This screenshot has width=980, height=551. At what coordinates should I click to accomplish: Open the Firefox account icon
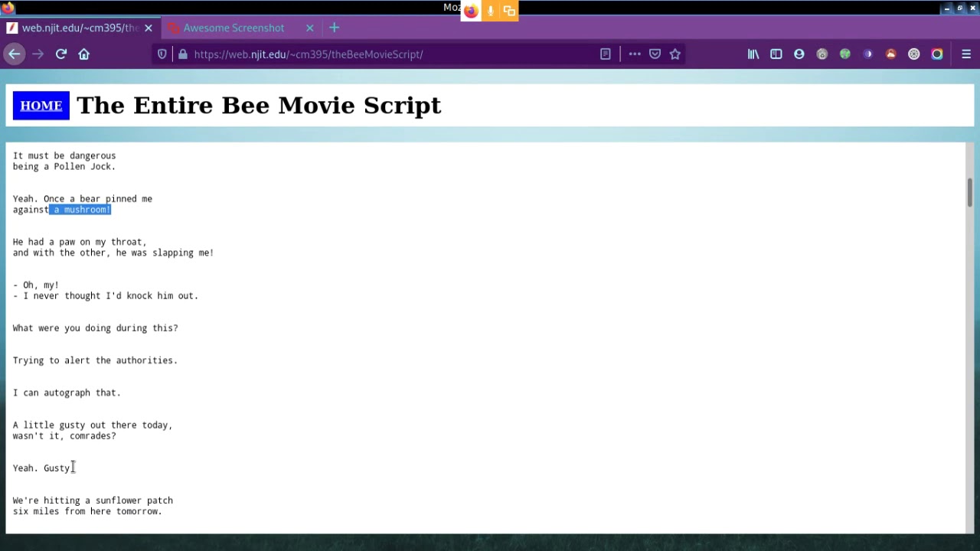(799, 54)
